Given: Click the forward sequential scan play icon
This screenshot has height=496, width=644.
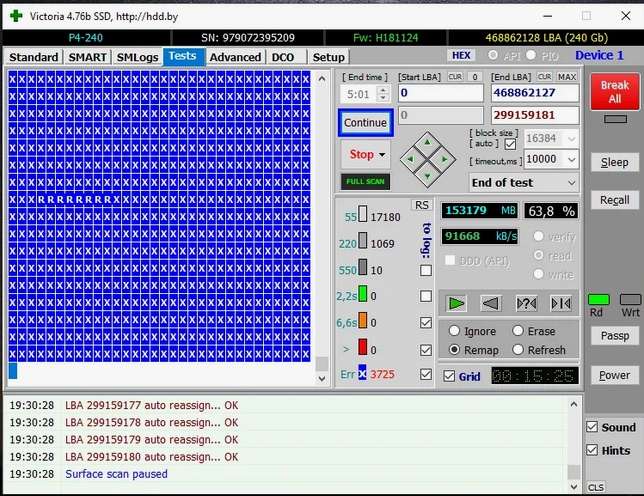Looking at the screenshot, I should tap(456, 303).
